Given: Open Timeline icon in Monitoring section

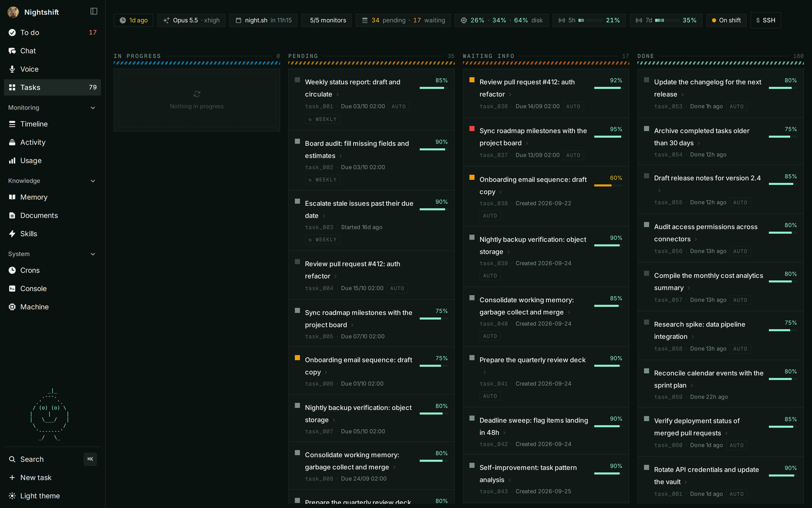Looking at the screenshot, I should click(x=12, y=124).
